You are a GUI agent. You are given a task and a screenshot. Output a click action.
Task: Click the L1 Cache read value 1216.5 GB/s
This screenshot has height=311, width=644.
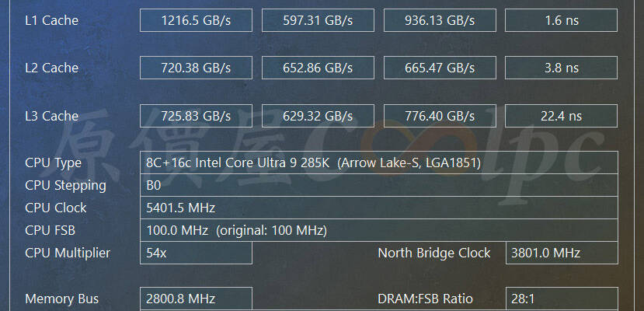tap(196, 20)
